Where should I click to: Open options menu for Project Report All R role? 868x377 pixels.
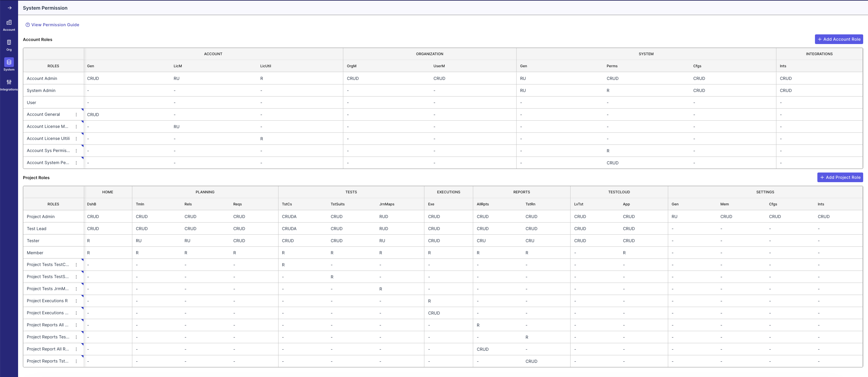pos(76,349)
